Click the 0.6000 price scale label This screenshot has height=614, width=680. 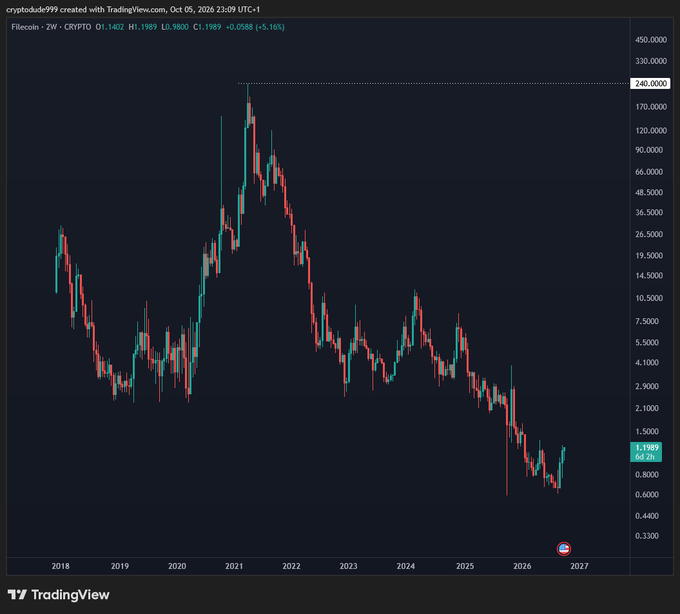[x=647, y=495]
